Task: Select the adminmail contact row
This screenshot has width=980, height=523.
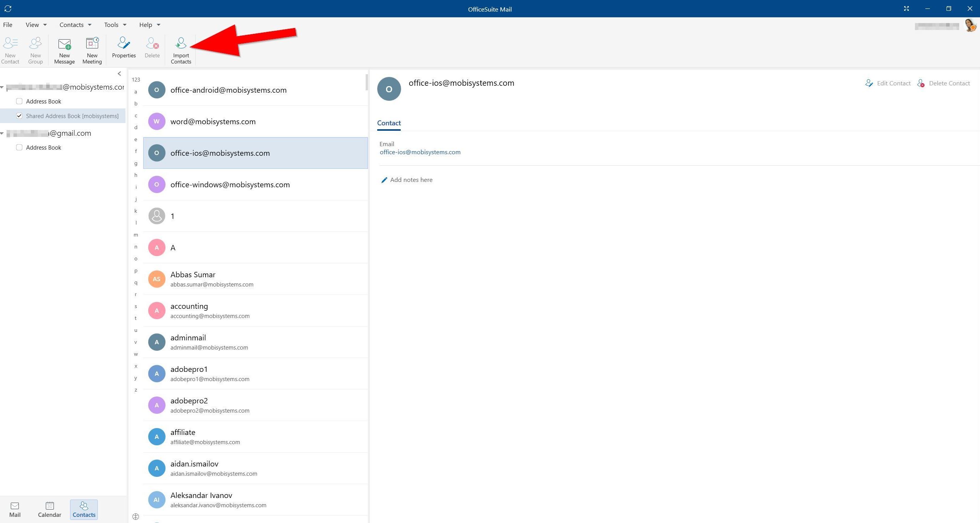Action: tap(256, 342)
